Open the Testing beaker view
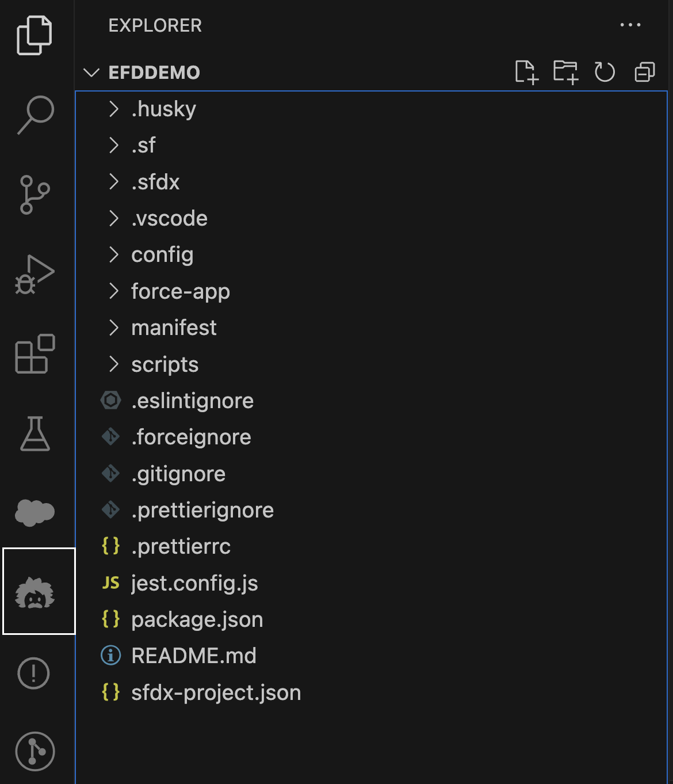The width and height of the screenshot is (673, 784). point(34,435)
